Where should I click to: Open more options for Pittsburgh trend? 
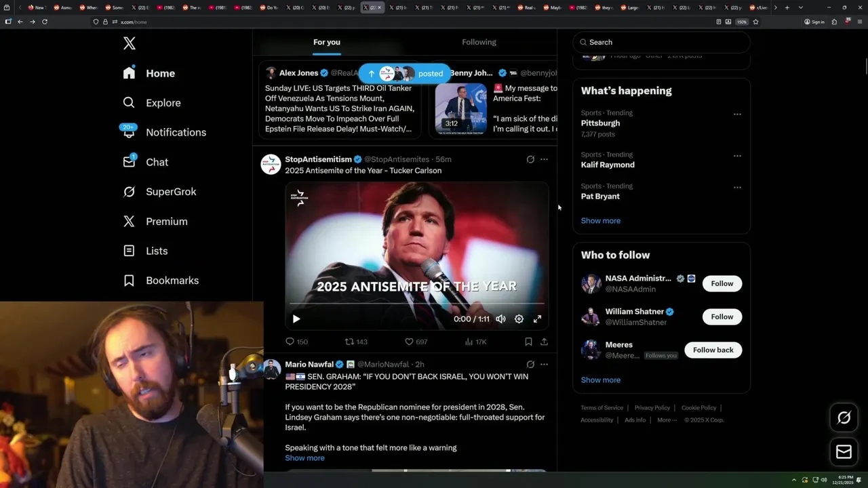point(737,114)
